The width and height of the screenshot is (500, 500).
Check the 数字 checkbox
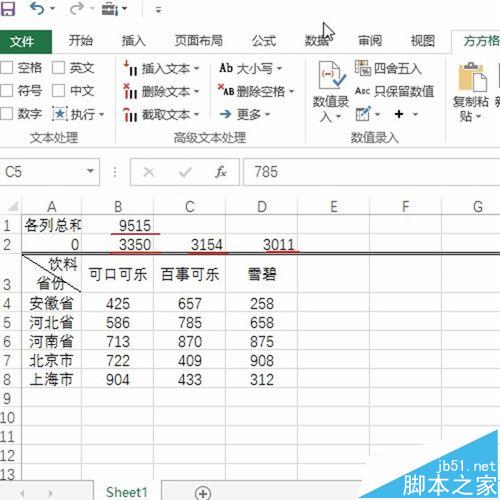pyautogui.click(x=7, y=114)
